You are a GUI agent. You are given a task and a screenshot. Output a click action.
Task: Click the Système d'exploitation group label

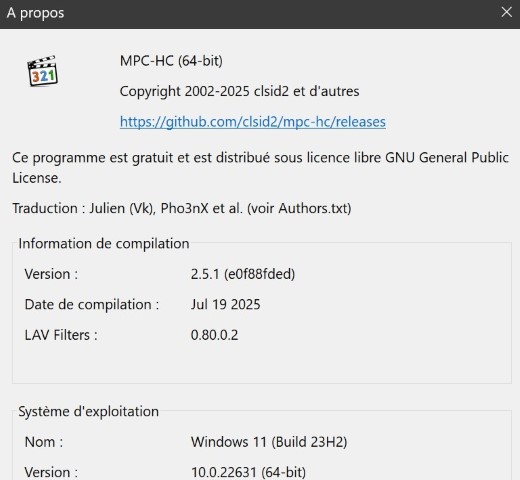pyautogui.click(x=88, y=412)
